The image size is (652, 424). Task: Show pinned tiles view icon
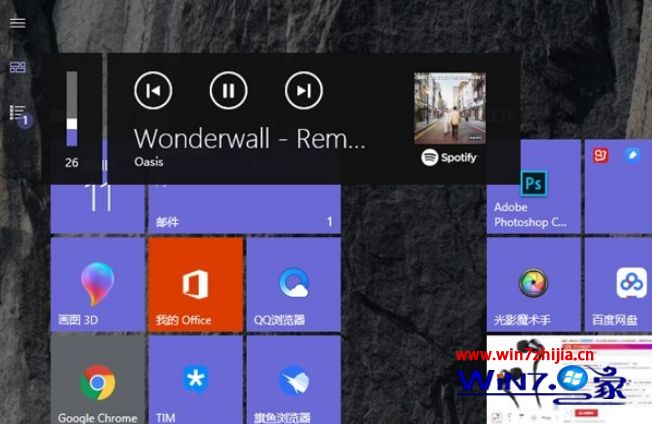tap(17, 67)
